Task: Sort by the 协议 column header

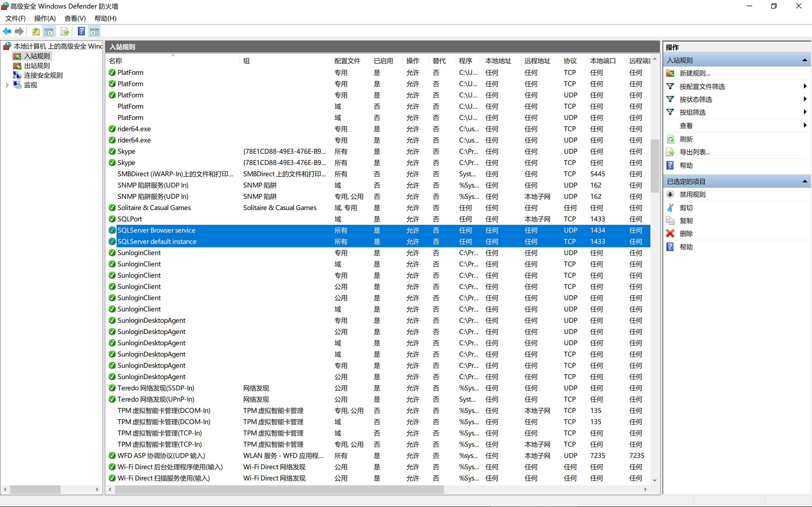Action: [x=570, y=61]
